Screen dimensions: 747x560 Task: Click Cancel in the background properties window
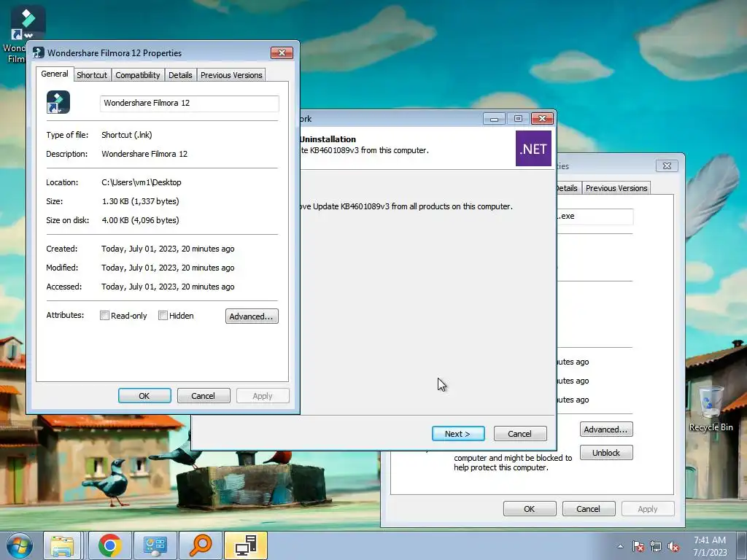coord(589,509)
